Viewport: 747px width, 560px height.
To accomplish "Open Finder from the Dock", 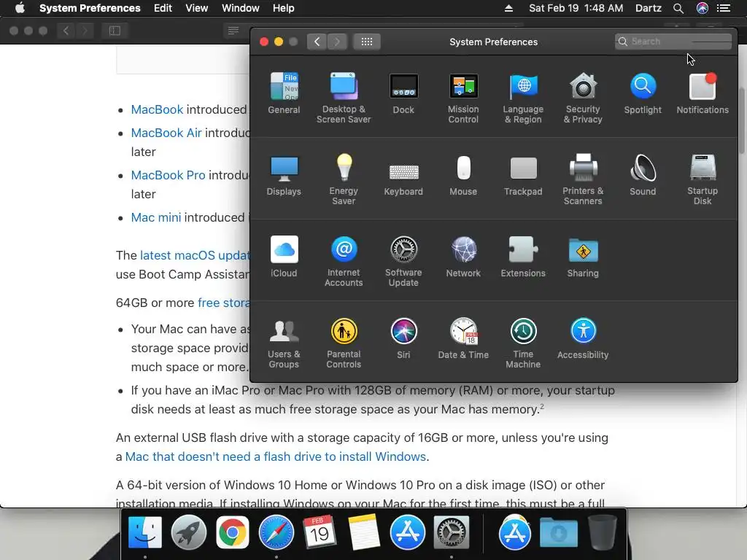I will 145,532.
